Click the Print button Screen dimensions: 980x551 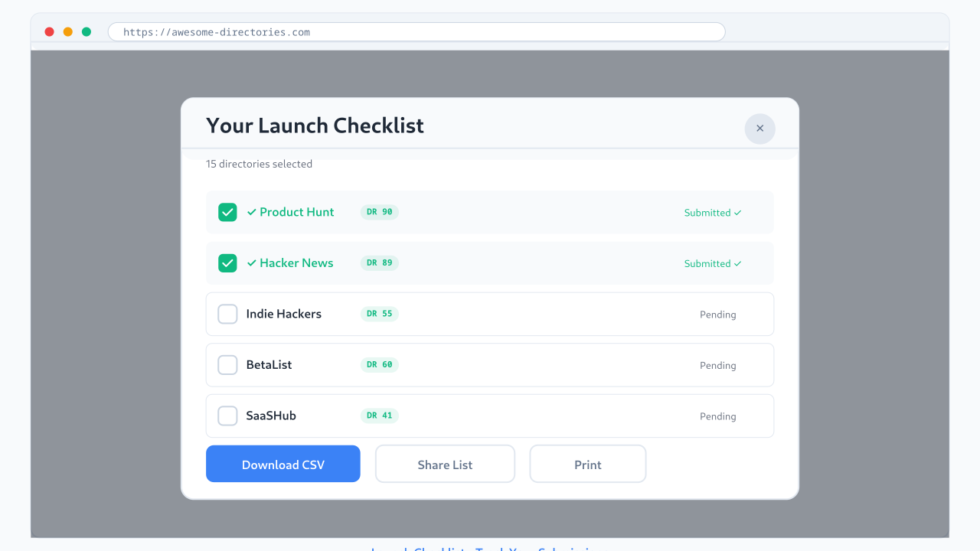[587, 464]
